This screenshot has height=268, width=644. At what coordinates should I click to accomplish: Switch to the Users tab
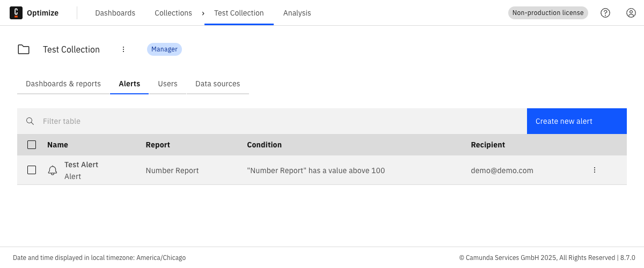click(x=167, y=84)
